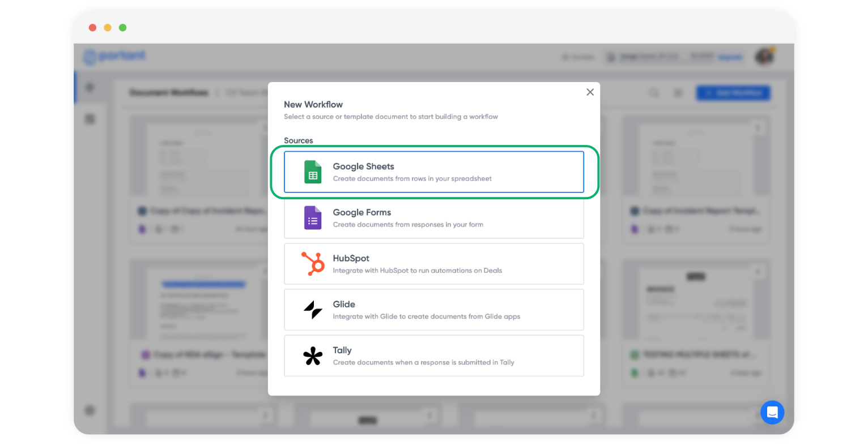This screenshot has height=446, width=868.
Task: Choose Tally as the workflow source
Action: [433, 356]
